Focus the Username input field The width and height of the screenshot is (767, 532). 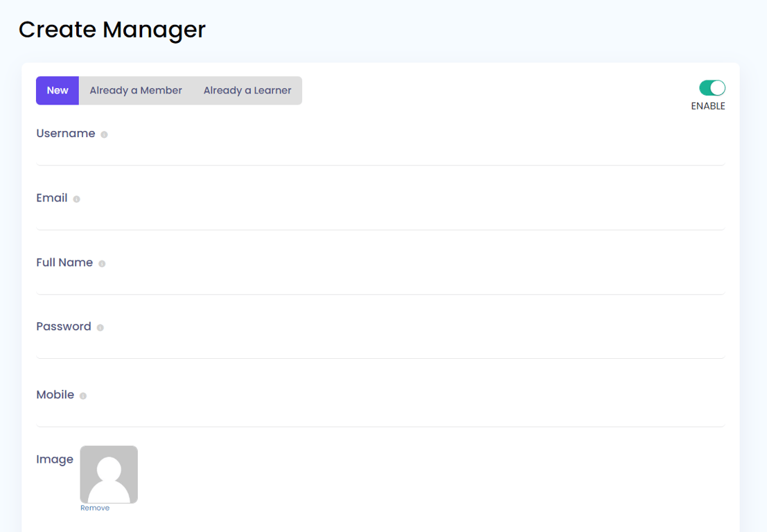coord(380,154)
